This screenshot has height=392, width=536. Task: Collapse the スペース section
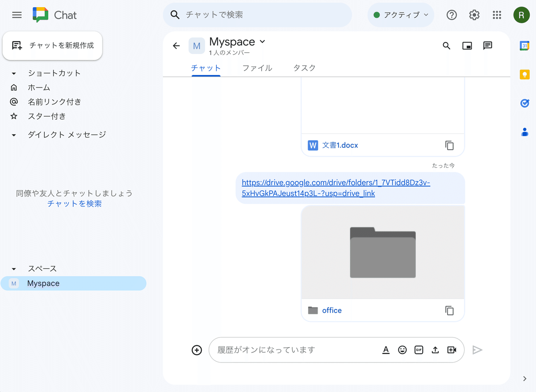click(14, 269)
